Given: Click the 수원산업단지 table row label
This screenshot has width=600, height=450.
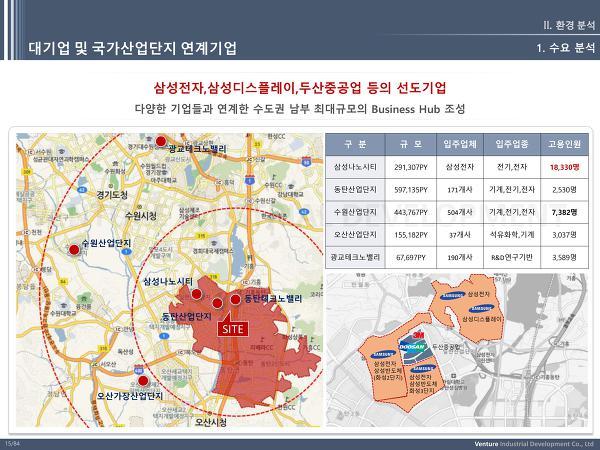Looking at the screenshot, I should click(x=355, y=212).
